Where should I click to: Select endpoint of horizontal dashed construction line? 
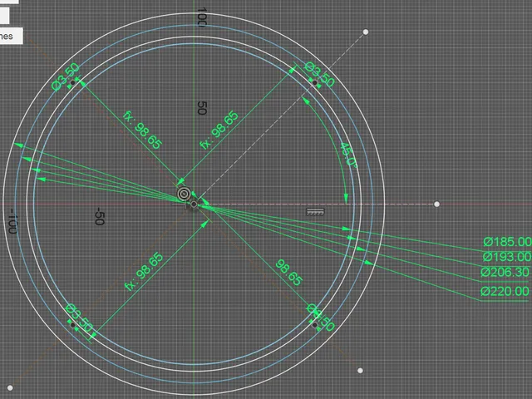(436, 204)
